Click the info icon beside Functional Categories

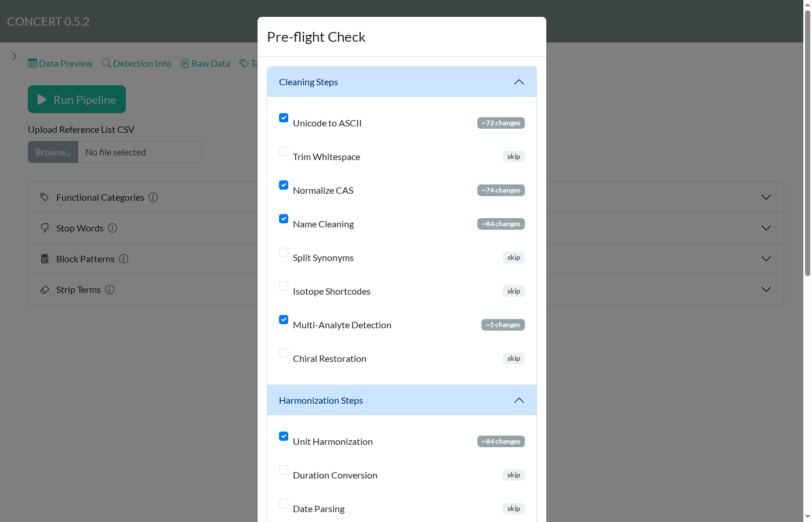(x=153, y=197)
